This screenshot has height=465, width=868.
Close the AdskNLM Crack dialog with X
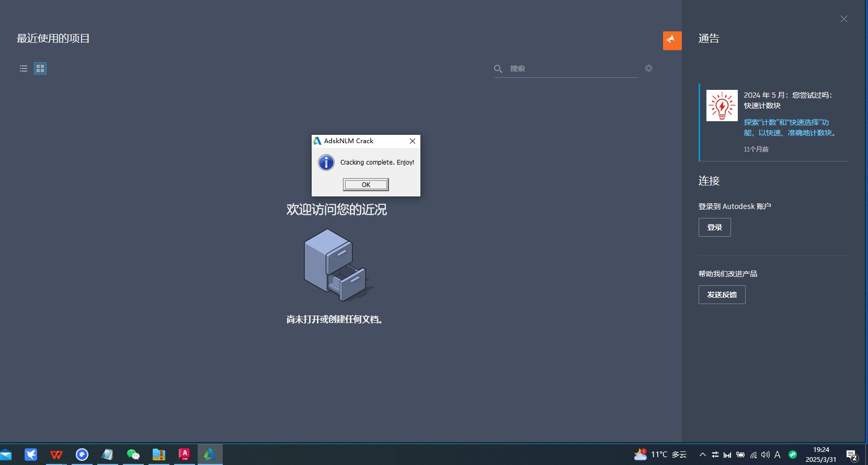pos(413,141)
